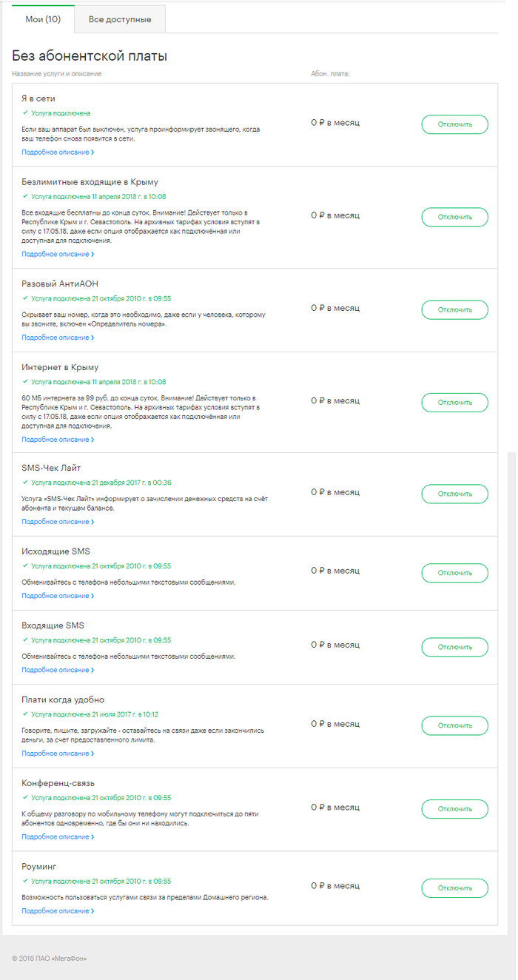The image size is (518, 980).
Task: Click 'Подробное описание' under 'Роуминг'
Action: pos(58,911)
